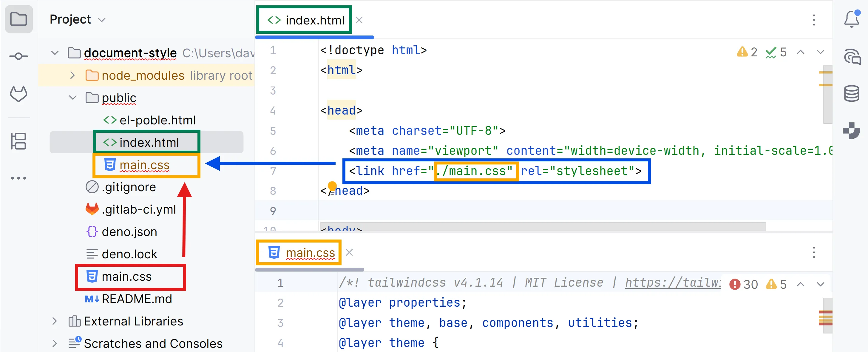Open the Structure tool window icon
868x352 pixels.
18,141
